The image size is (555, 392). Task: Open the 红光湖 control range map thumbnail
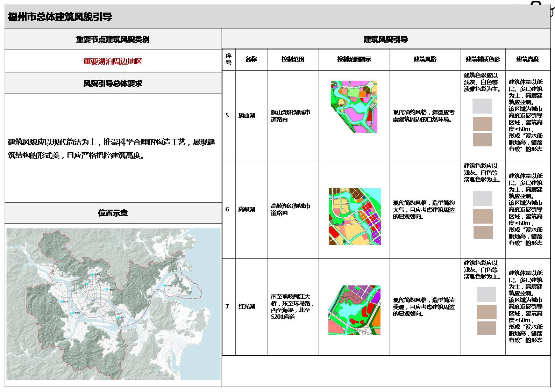tap(354, 310)
